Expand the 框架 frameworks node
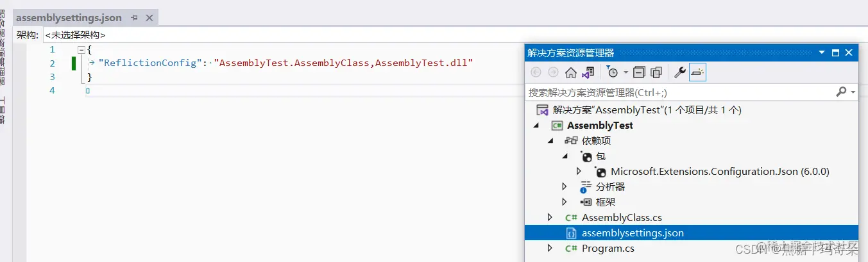The height and width of the screenshot is (262, 868). pyautogui.click(x=565, y=202)
